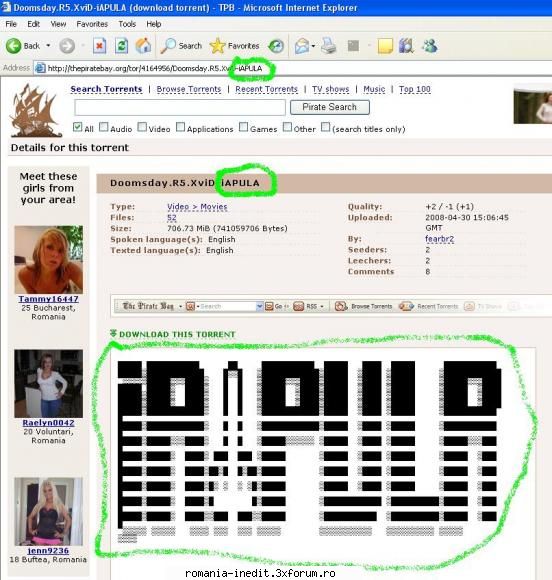Tick the Applications checkbox
The image size is (552, 580).
[x=180, y=127]
